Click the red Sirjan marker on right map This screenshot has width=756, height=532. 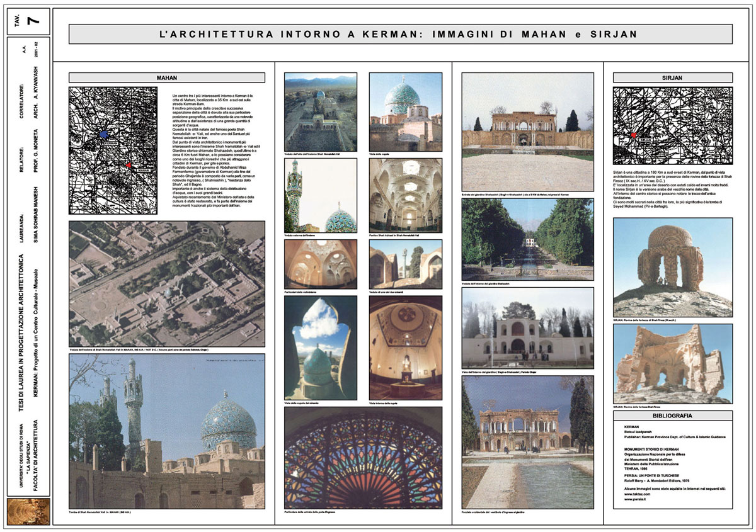coord(634,135)
